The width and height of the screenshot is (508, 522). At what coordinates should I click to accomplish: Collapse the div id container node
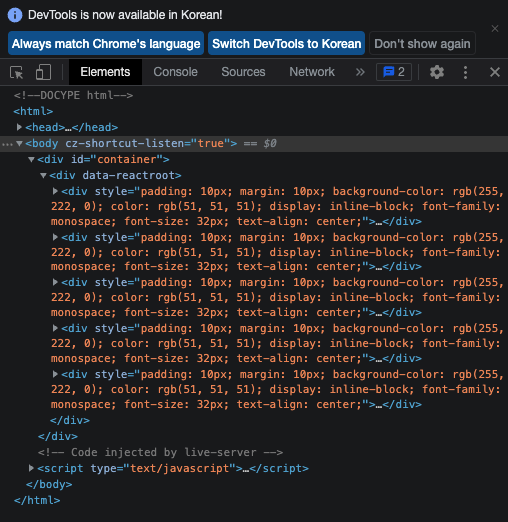tap(31, 159)
